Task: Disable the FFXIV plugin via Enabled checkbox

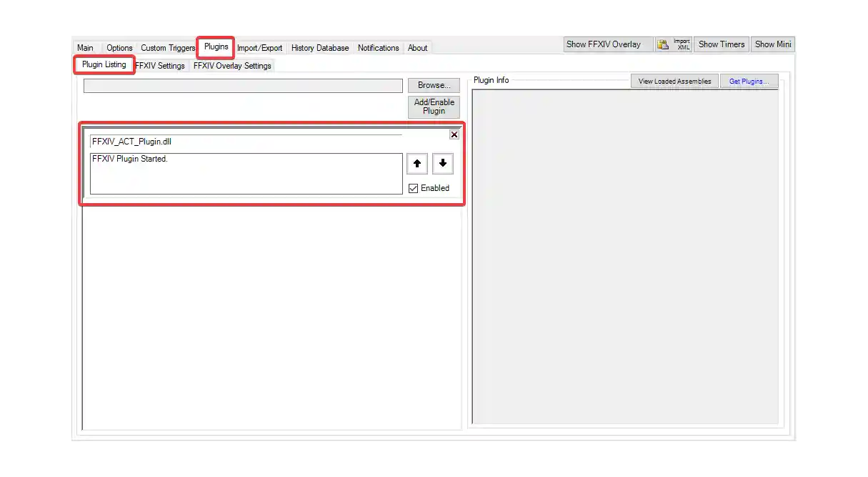Action: (413, 187)
